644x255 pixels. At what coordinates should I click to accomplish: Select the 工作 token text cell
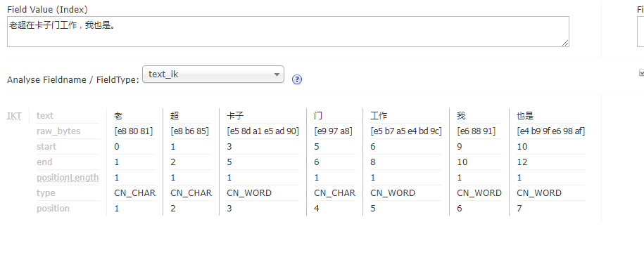[379, 116]
